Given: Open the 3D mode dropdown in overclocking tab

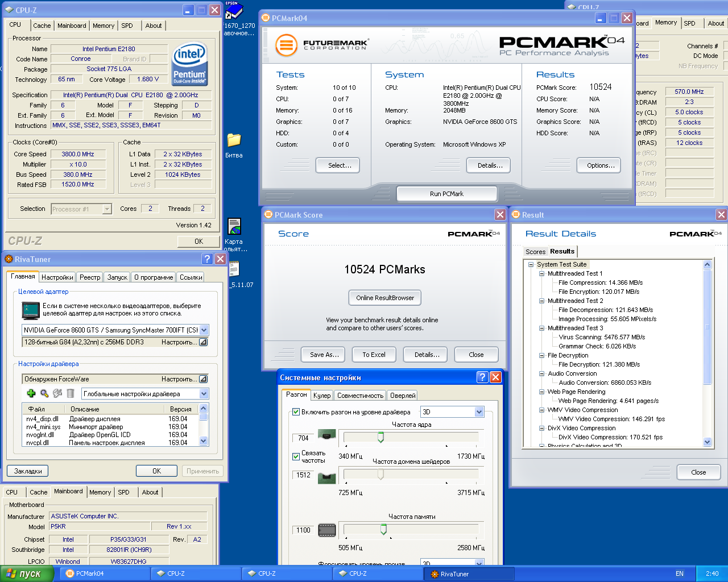Looking at the screenshot, I should [x=479, y=411].
